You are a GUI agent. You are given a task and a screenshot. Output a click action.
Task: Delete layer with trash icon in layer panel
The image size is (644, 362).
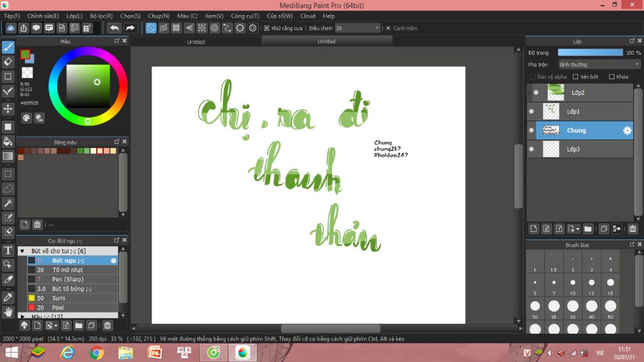(x=632, y=229)
